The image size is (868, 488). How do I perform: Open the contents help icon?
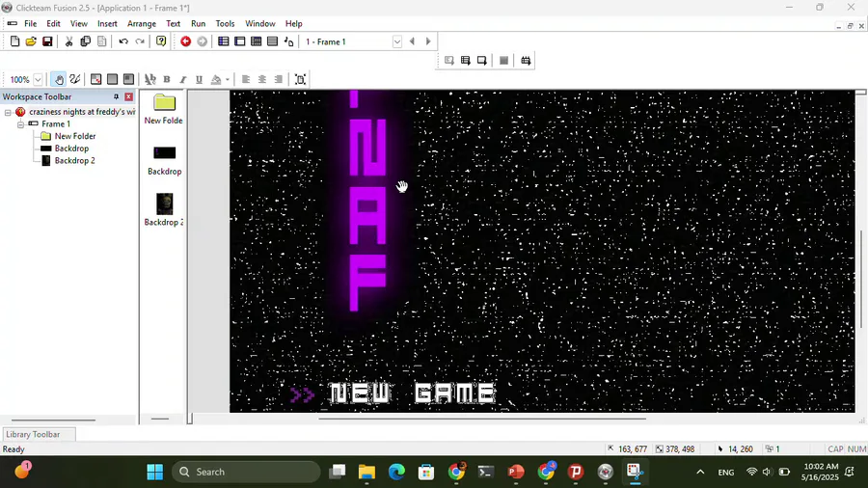[x=161, y=41]
